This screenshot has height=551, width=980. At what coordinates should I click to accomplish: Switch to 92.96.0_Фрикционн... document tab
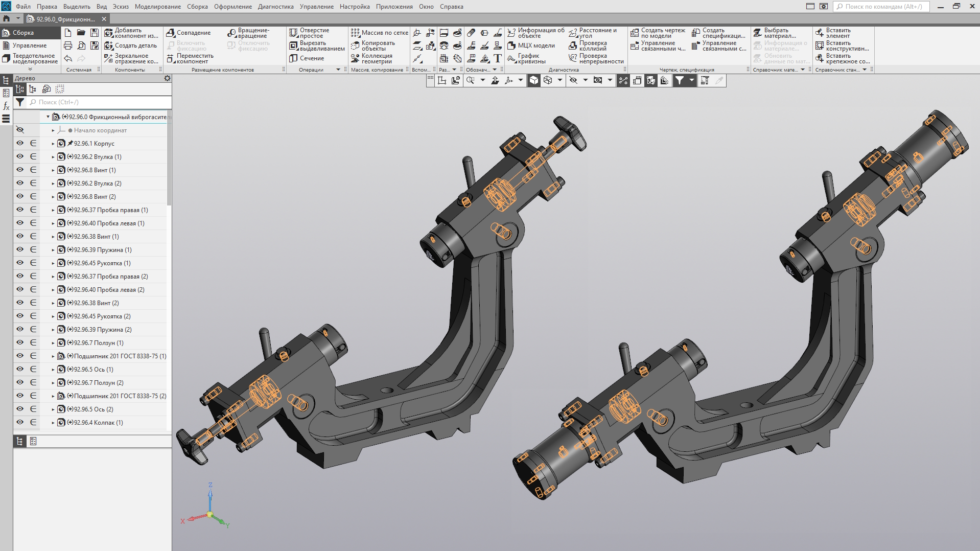66,19
